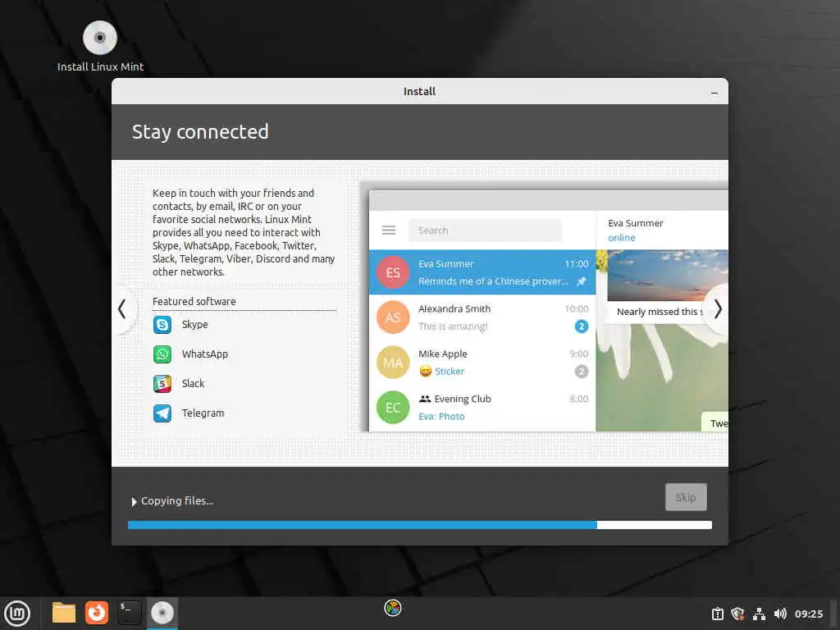Viewport: 840px width, 630px height.
Task: Click the Evening Club chat row
Action: click(x=482, y=407)
